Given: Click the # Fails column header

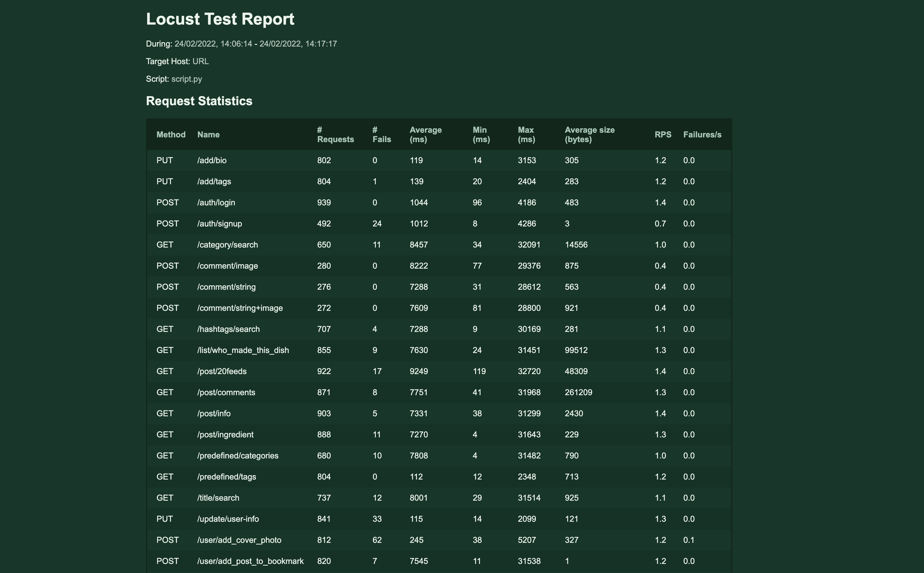Looking at the screenshot, I should 382,134.
